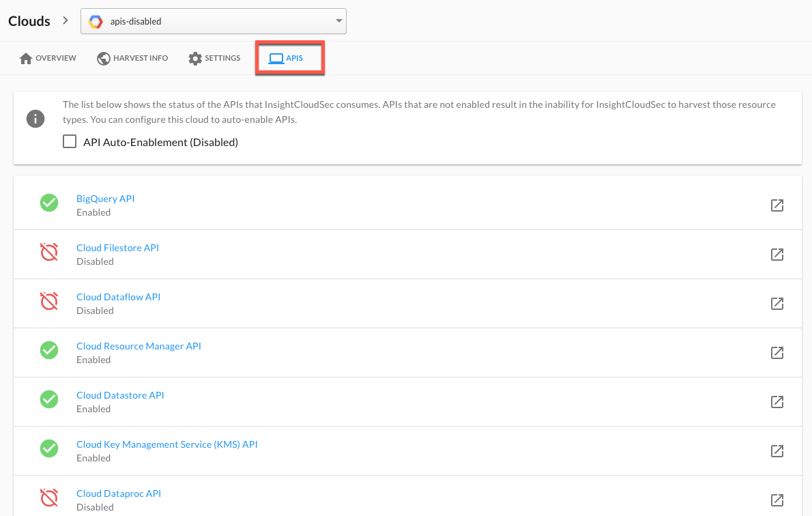Click the red disabled icon for Cloud Filestore API
Screen dimensions: 812x516
49,252
